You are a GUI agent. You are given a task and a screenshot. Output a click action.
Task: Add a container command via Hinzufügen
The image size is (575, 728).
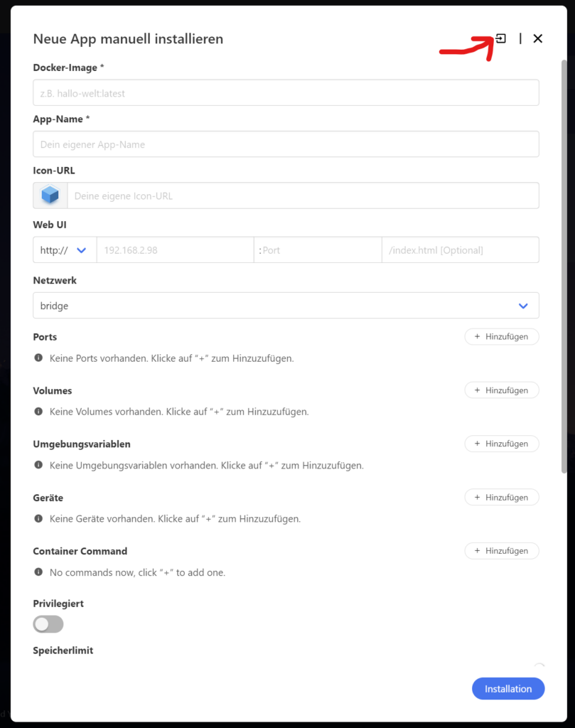tap(502, 551)
